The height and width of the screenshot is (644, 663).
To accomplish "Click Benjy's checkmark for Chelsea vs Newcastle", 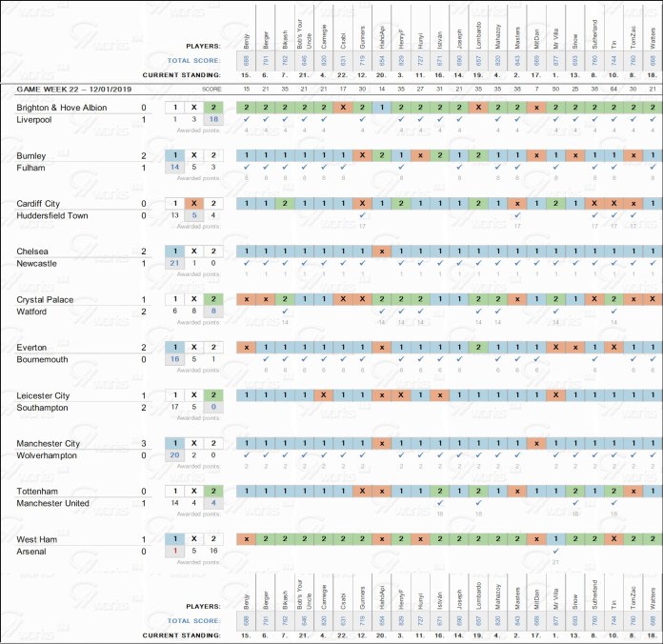I will (247, 263).
